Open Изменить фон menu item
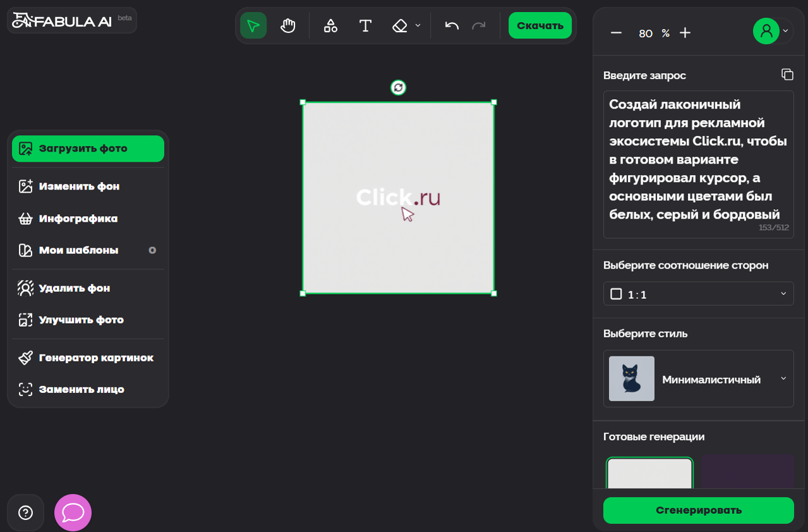The width and height of the screenshot is (808, 532). tap(88, 186)
